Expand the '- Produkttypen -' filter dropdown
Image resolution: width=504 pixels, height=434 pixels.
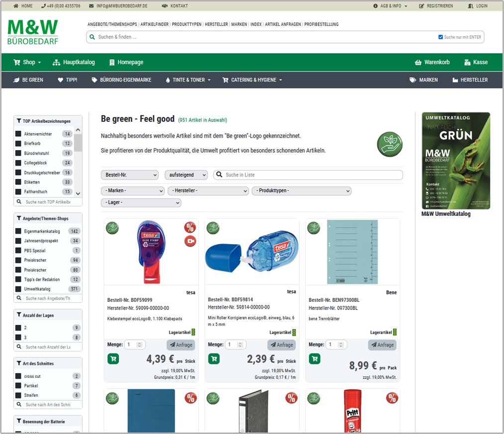301,190
